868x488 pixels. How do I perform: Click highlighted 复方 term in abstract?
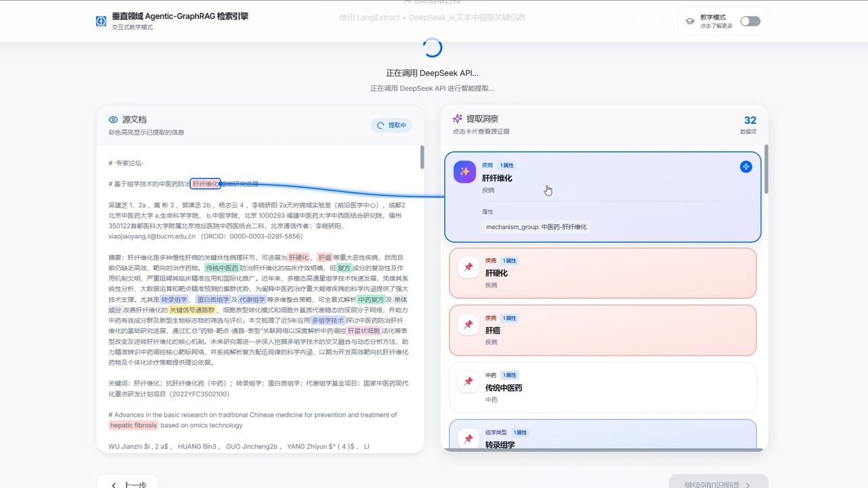[x=344, y=268]
